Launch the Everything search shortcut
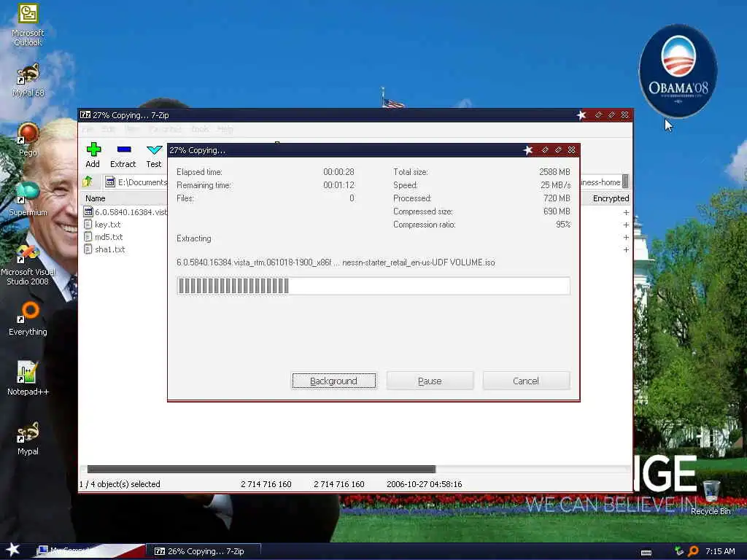This screenshot has width=747, height=560. coord(28,319)
